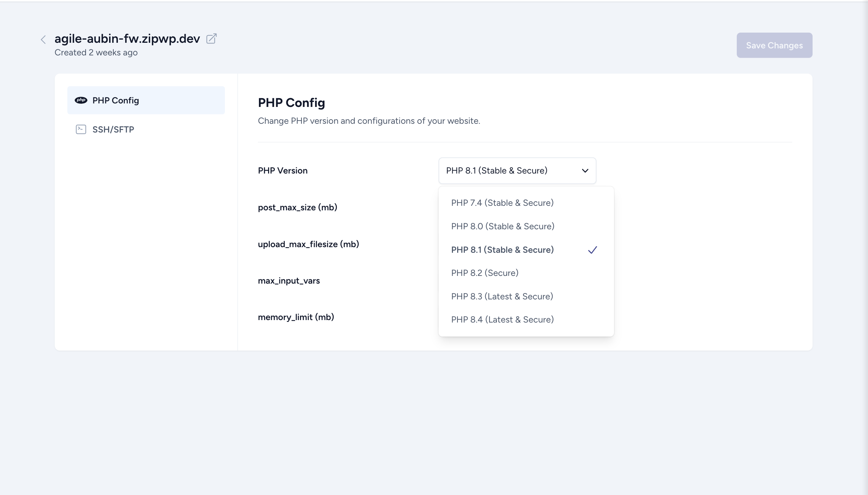Collapse the PHP Version dropdown using its chevron
Screen dimensions: 868x495
[585, 171]
